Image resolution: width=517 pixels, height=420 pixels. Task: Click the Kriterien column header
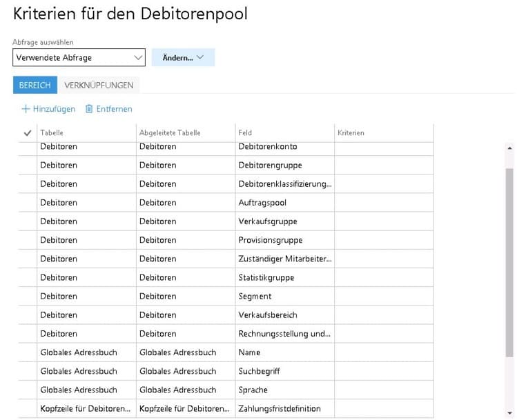351,133
